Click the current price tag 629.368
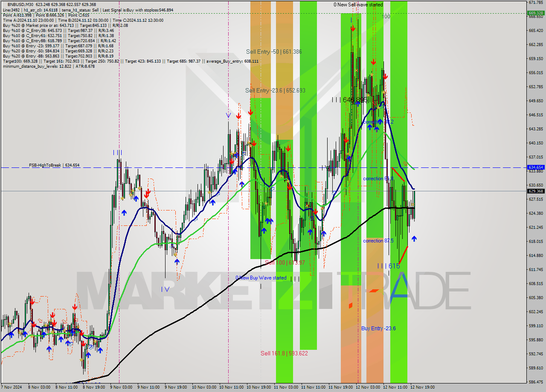The image size is (546, 392). [x=536, y=191]
